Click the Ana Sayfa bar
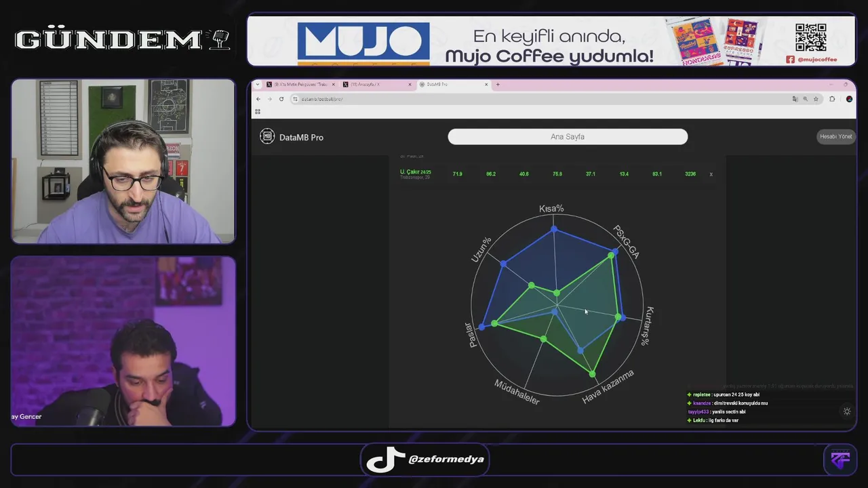Image resolution: width=868 pixels, height=488 pixels. click(x=568, y=136)
